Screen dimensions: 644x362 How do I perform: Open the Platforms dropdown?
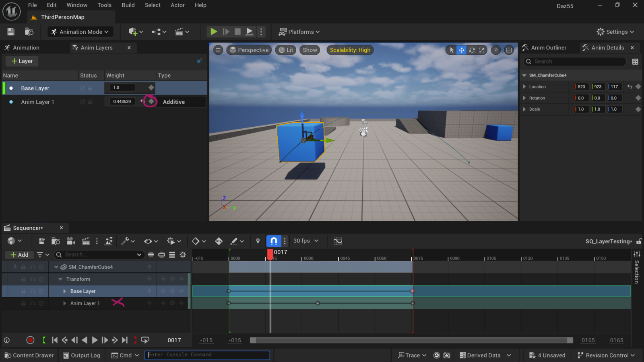299,32
